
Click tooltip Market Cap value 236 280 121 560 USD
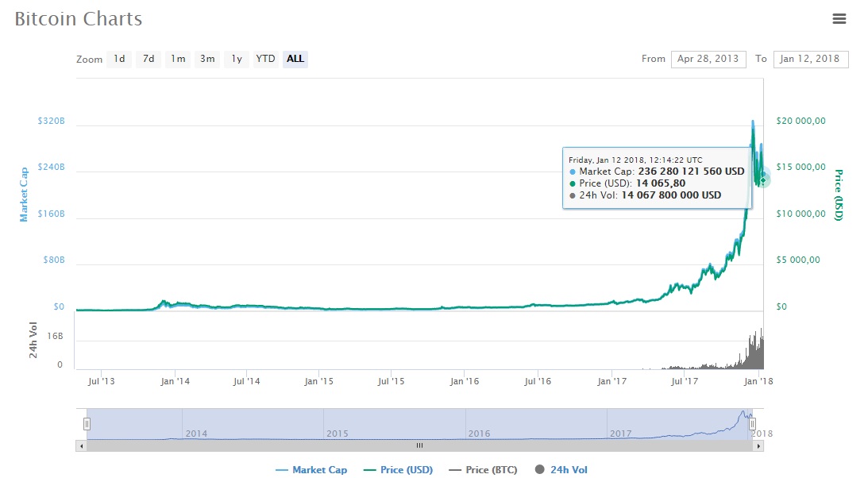(692, 172)
